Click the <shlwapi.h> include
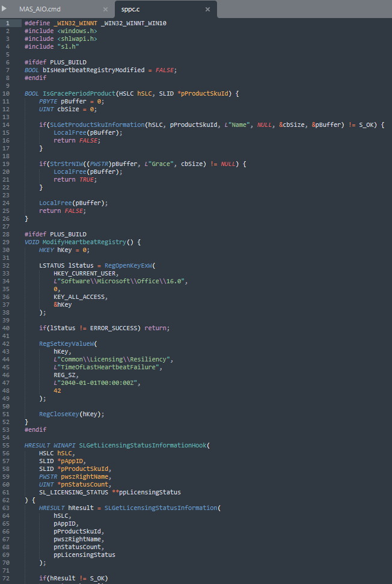The image size is (392, 584). click(77, 38)
